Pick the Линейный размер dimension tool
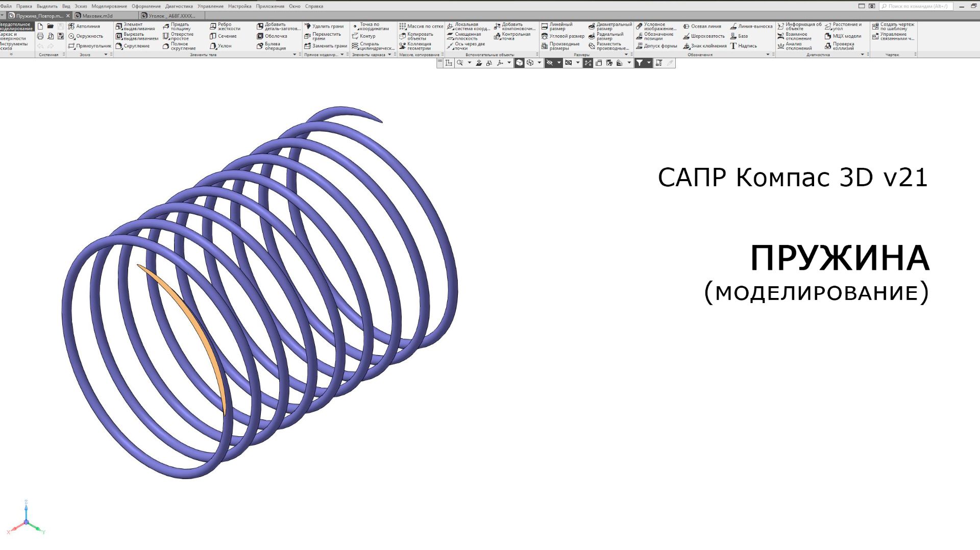Viewport: 980px width, 550px height. [x=557, y=27]
